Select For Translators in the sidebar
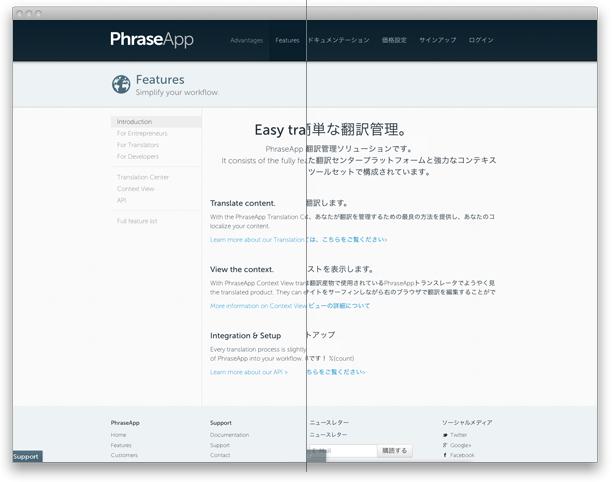The image size is (612, 482). coord(138,145)
